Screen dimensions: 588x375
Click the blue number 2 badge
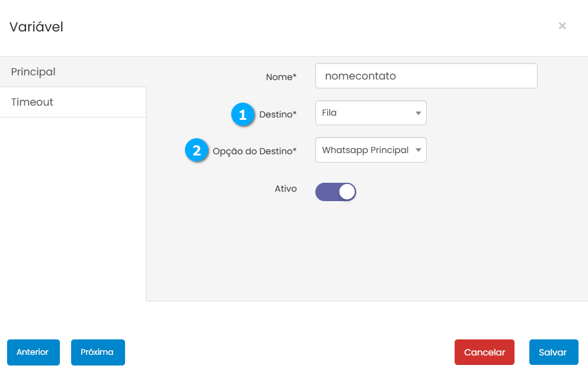pos(197,151)
